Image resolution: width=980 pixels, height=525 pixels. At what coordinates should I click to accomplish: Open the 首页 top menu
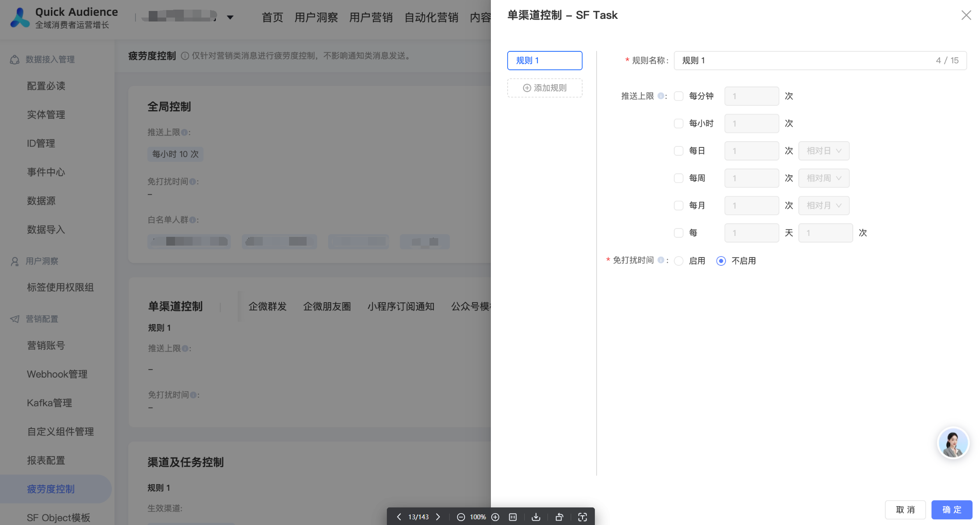[x=272, y=18]
